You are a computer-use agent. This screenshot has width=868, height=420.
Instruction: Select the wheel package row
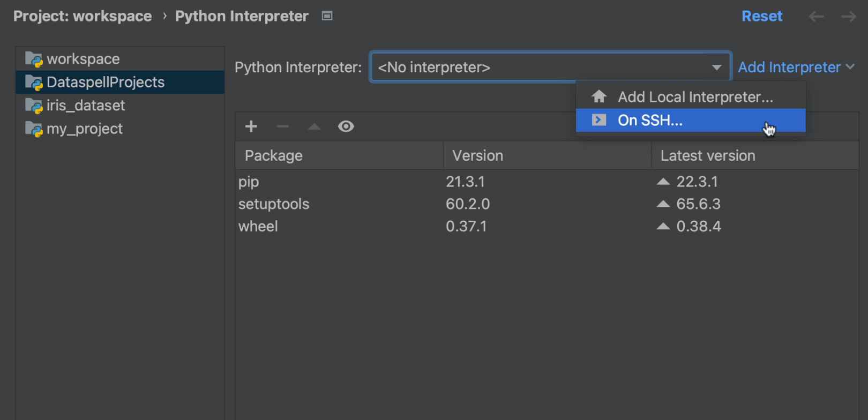click(x=258, y=227)
